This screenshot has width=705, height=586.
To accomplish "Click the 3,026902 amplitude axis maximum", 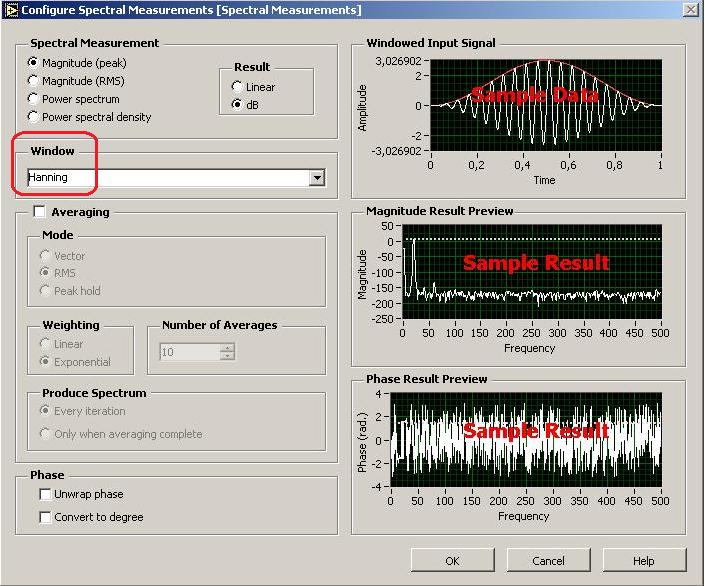I will click(x=398, y=61).
